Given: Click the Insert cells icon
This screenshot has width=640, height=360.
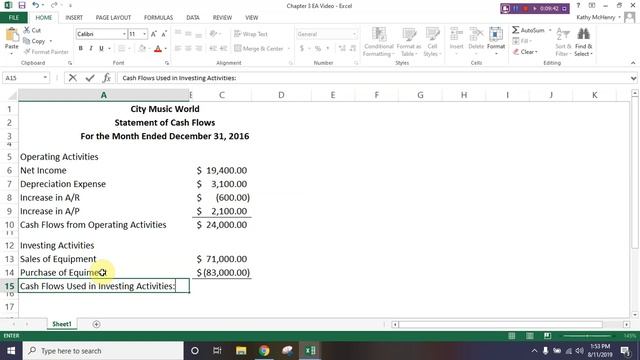Looking at the screenshot, I should point(456,35).
